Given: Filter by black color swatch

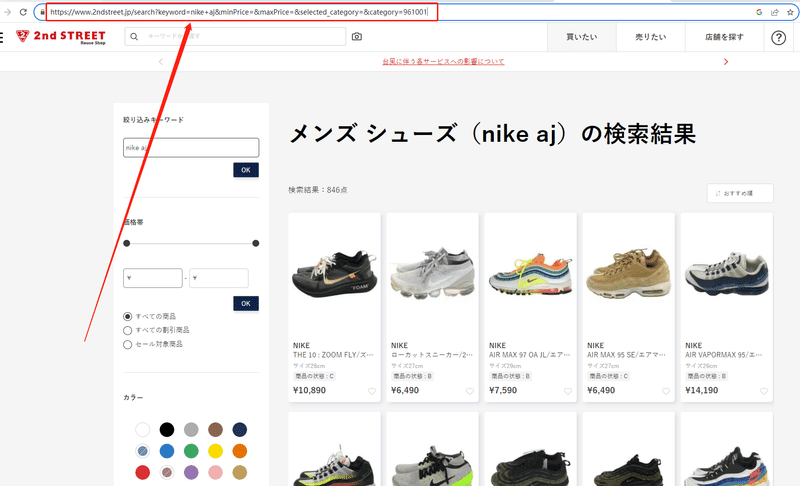Looking at the screenshot, I should [x=167, y=429].
